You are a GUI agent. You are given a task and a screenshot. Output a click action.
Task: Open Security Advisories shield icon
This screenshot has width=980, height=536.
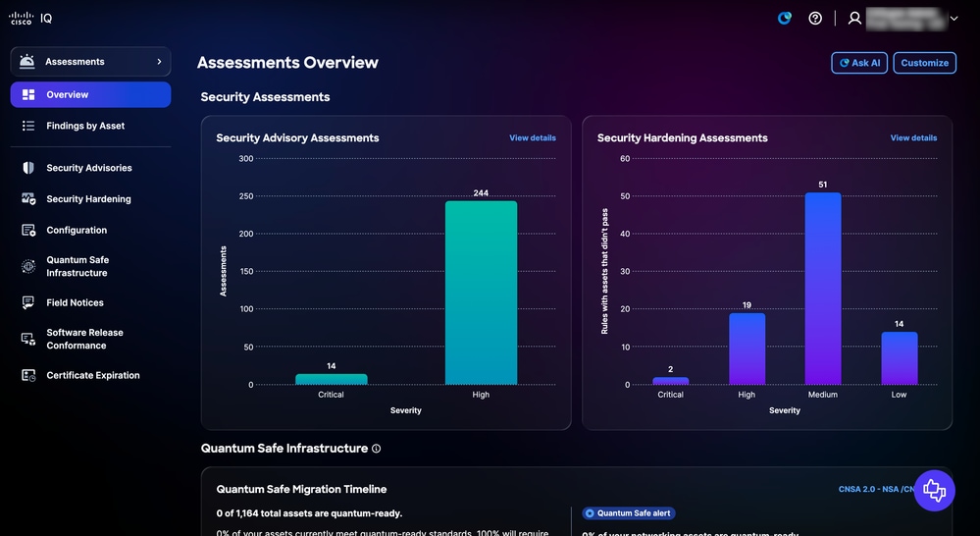click(28, 168)
